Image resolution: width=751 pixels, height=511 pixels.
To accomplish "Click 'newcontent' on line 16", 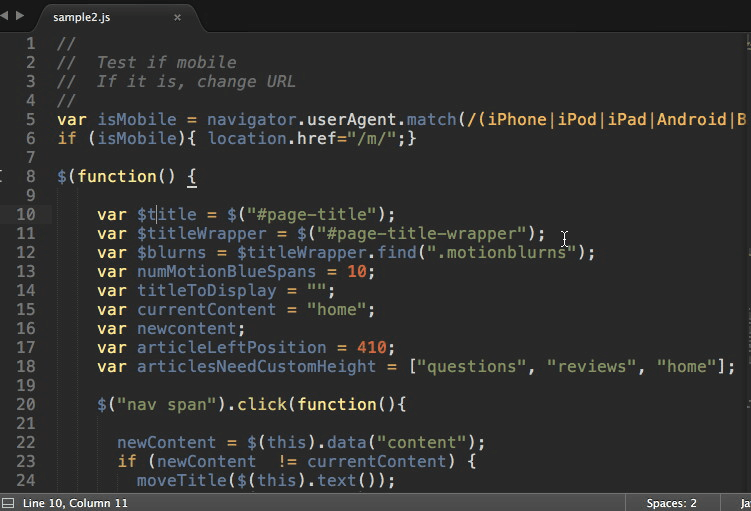I will [187, 328].
